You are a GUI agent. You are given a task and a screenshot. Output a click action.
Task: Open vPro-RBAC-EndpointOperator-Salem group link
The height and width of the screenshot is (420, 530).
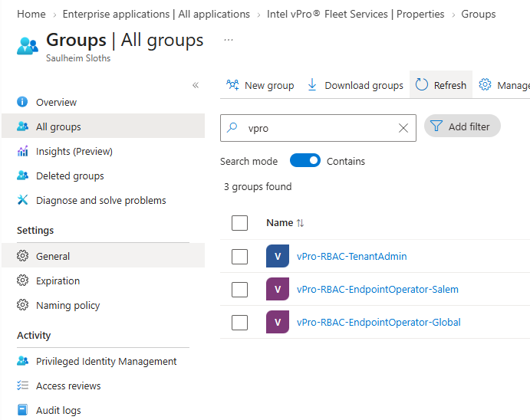[x=377, y=290]
